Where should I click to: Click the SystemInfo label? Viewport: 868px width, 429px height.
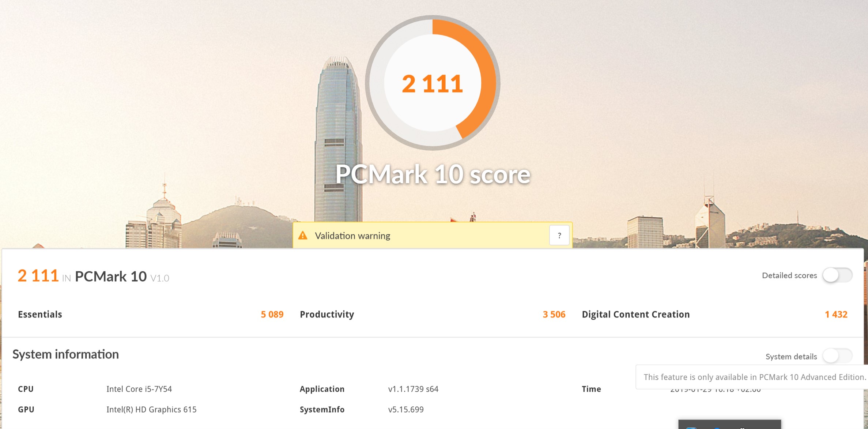coord(322,410)
